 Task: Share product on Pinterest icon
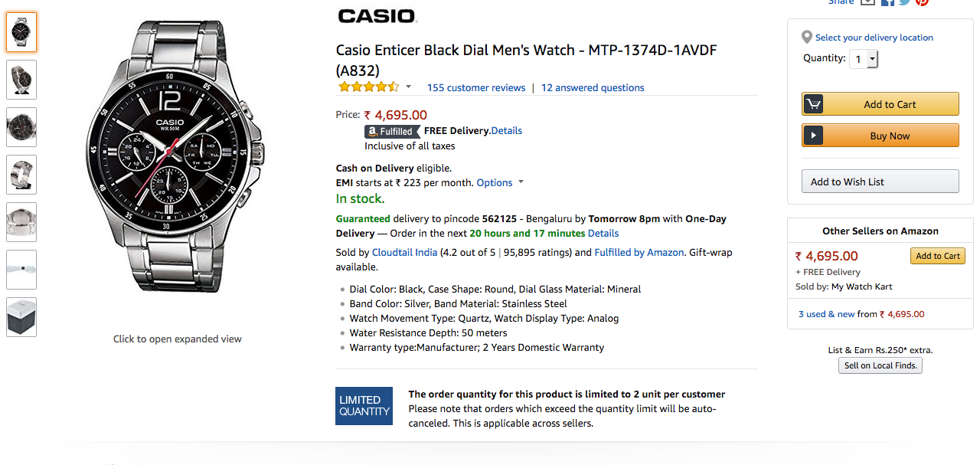click(x=922, y=2)
